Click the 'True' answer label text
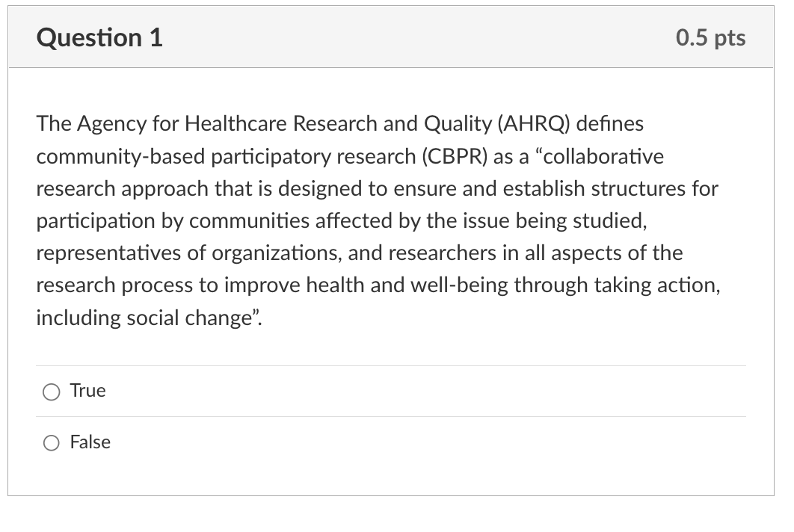 87,391
